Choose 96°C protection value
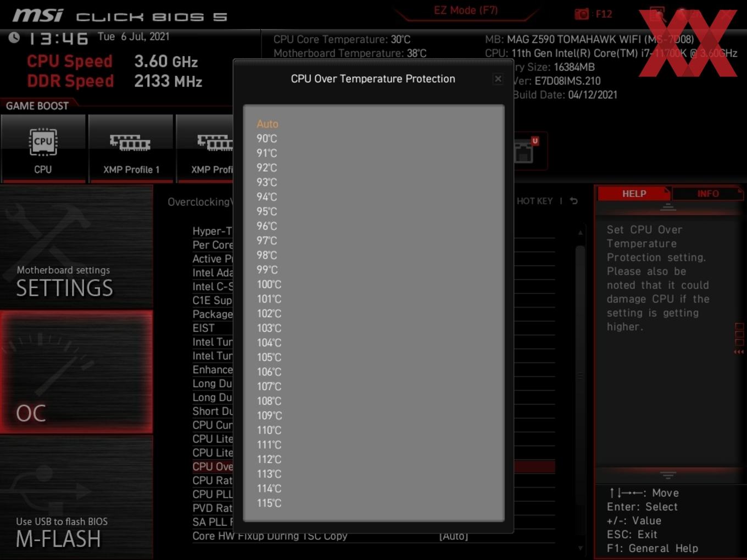Screen dimensions: 747x560 267,226
